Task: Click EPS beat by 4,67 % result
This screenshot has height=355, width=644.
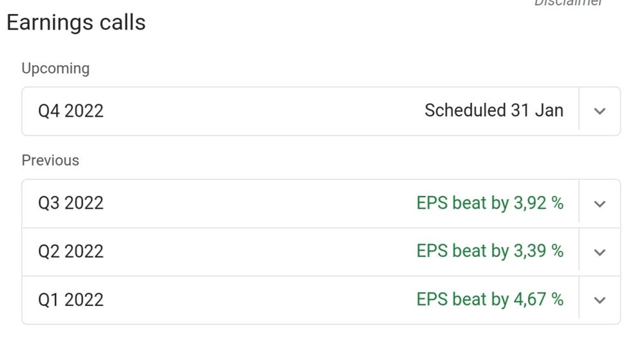Action: tap(490, 300)
